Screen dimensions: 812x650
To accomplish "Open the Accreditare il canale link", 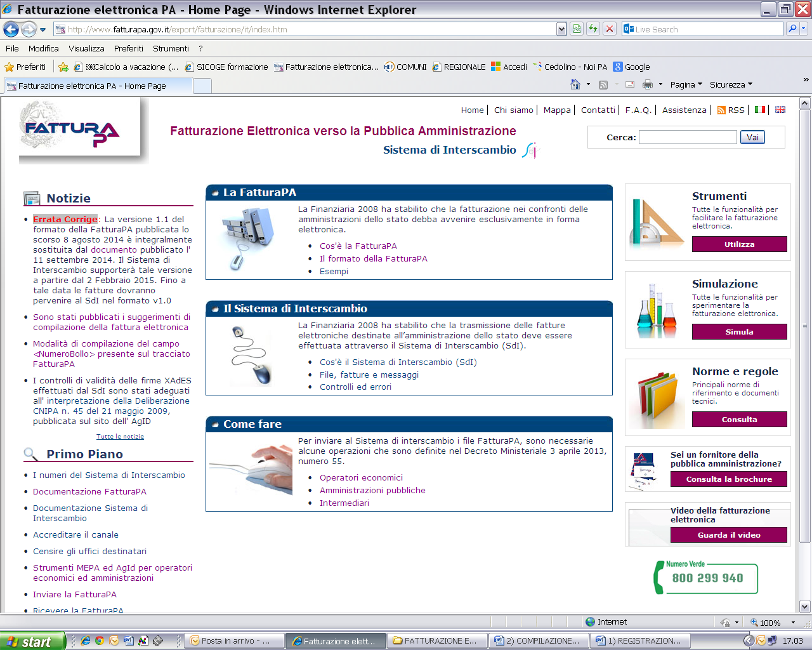I will pyautogui.click(x=75, y=534).
